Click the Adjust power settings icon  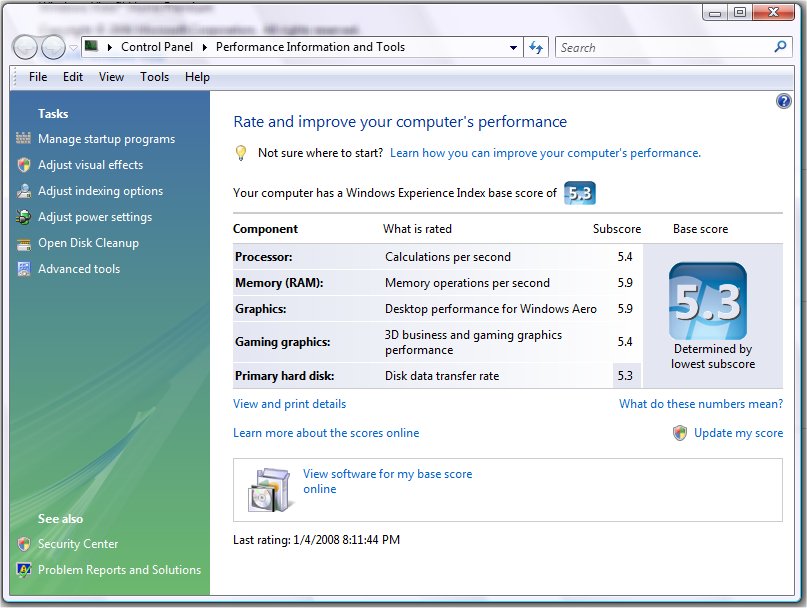click(24, 217)
